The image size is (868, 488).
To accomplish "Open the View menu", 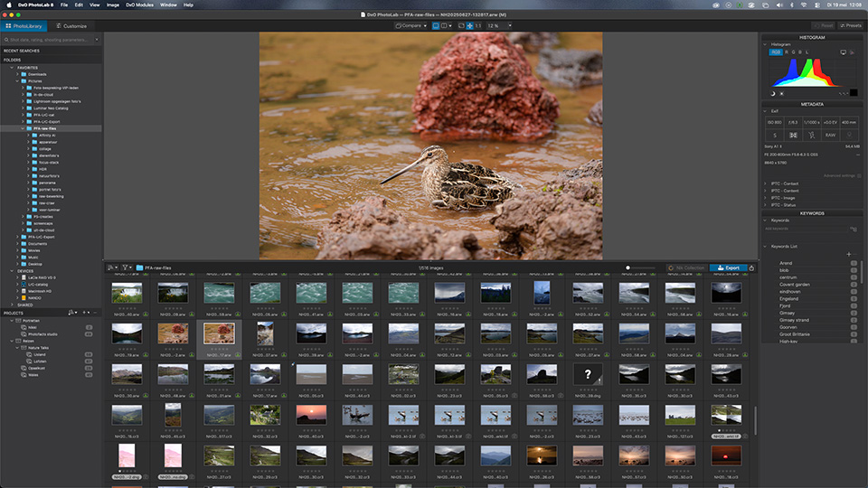I will [x=95, y=5].
